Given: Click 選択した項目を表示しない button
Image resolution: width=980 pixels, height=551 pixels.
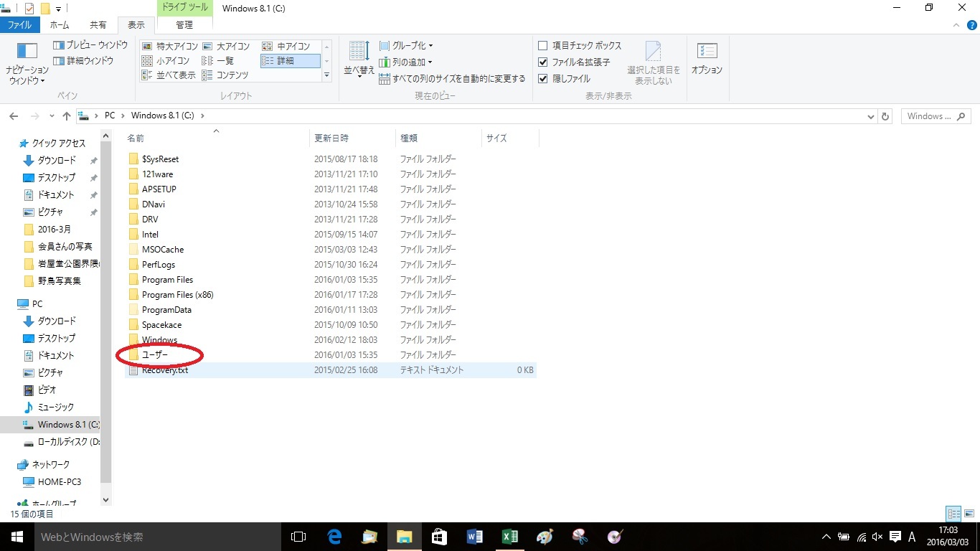Looking at the screenshot, I should [x=654, y=63].
